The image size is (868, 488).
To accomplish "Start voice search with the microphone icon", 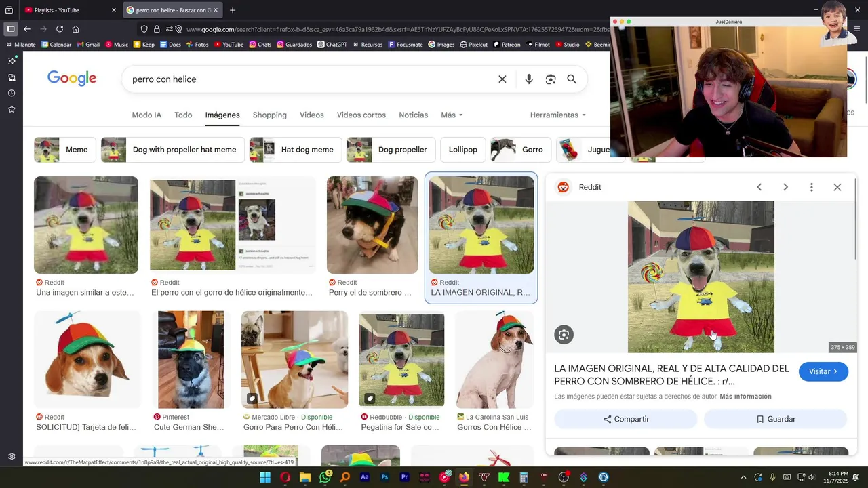I will tap(529, 79).
